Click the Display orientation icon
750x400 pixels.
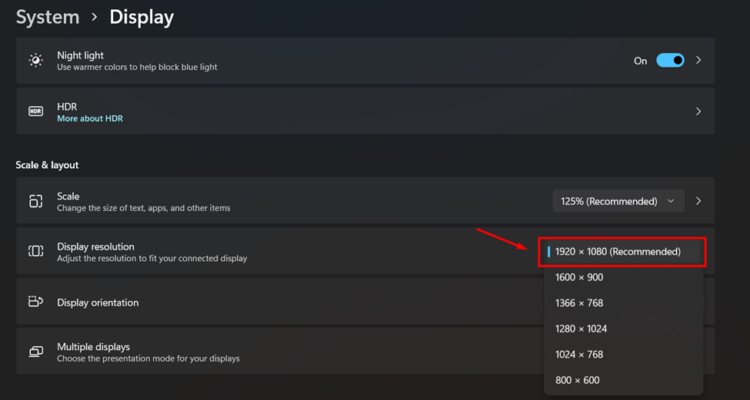coord(36,302)
